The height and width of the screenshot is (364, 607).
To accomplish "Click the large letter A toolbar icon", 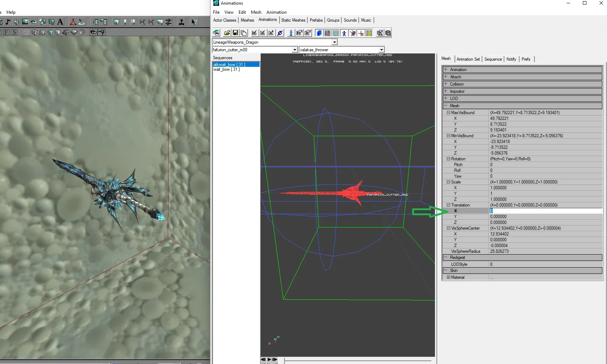I will 60,22.
